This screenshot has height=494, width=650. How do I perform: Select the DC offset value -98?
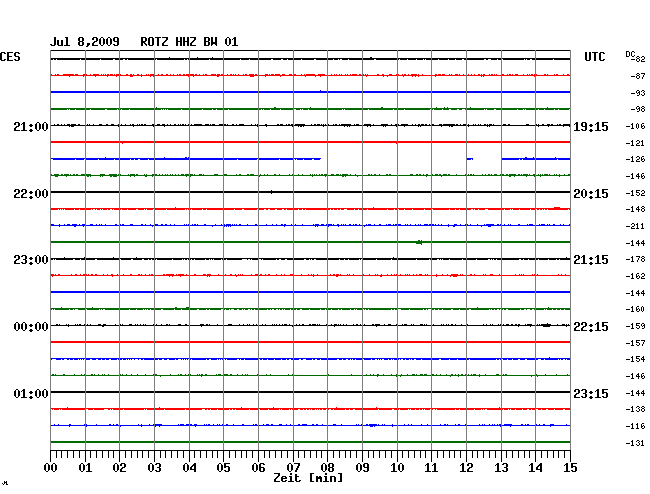[x=637, y=109]
